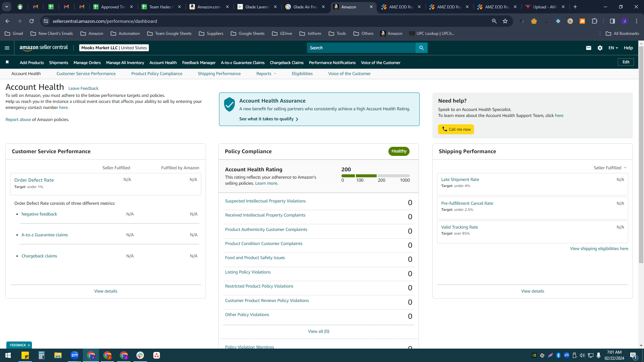Image resolution: width=644 pixels, height=362 pixels.
Task: Click the Call me now button
Action: pos(456,129)
